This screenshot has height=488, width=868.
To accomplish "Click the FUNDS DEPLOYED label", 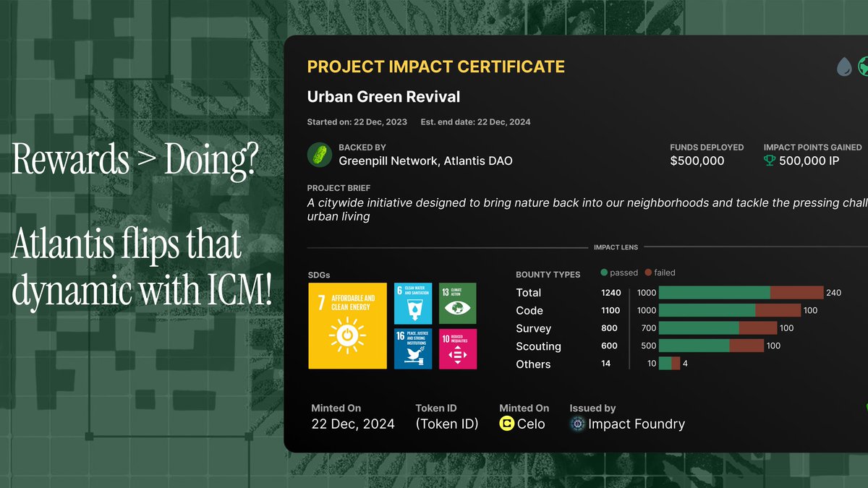I will pos(707,147).
